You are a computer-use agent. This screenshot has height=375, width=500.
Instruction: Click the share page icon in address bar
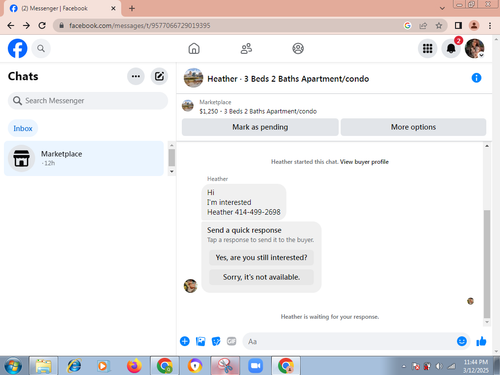point(423,26)
